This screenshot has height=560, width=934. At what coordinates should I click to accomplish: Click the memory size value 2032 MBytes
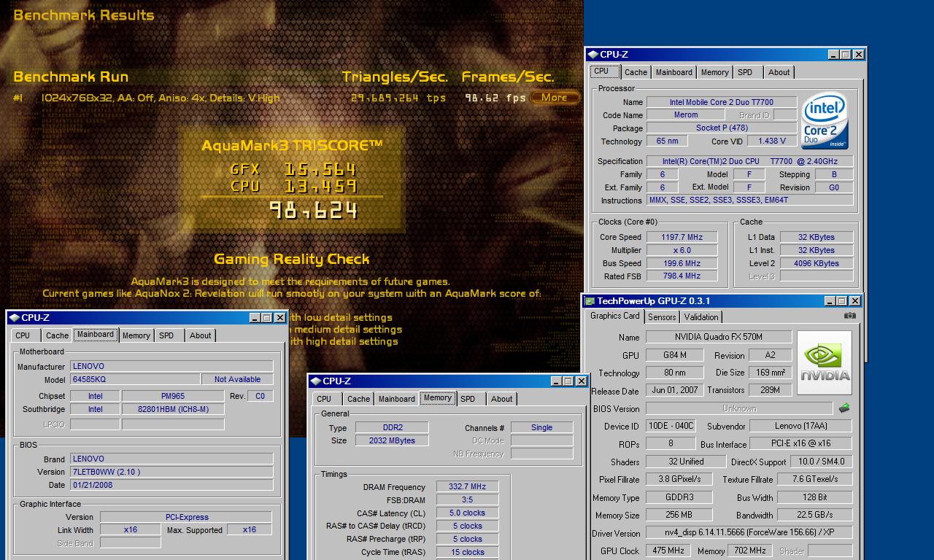tap(392, 440)
